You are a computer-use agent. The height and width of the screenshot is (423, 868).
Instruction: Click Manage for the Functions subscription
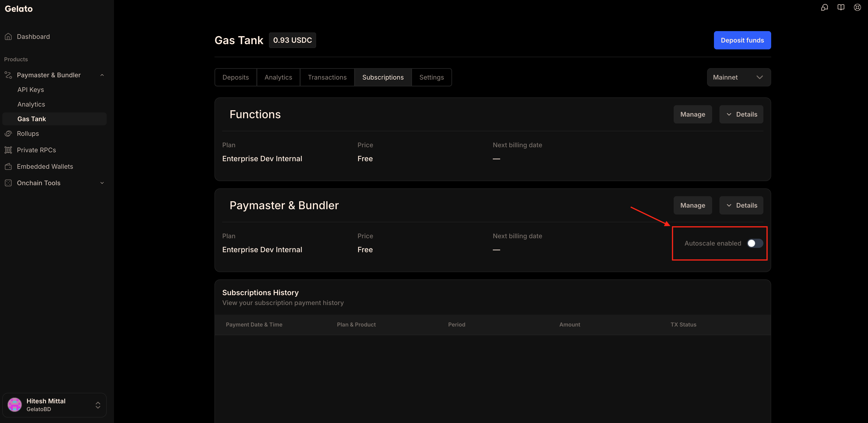coord(692,114)
